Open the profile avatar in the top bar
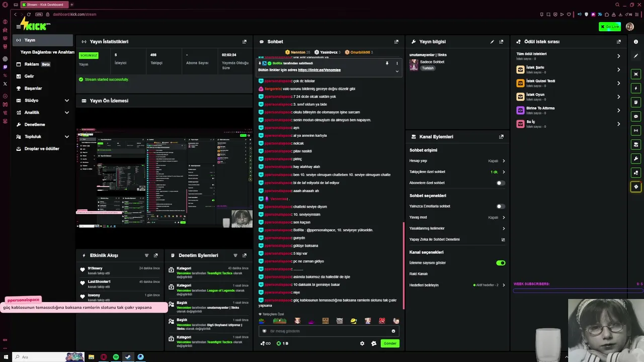 pyautogui.click(x=630, y=27)
